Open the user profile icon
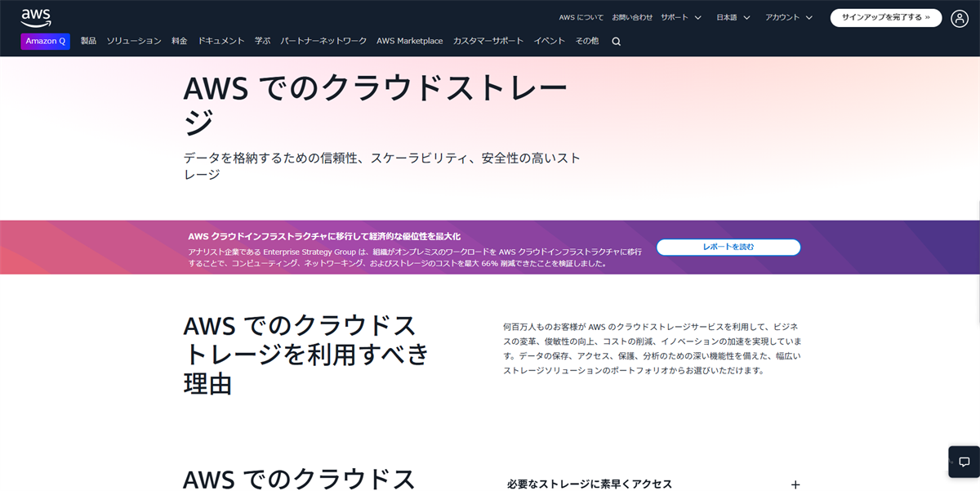This screenshot has height=491, width=980. 960,18
